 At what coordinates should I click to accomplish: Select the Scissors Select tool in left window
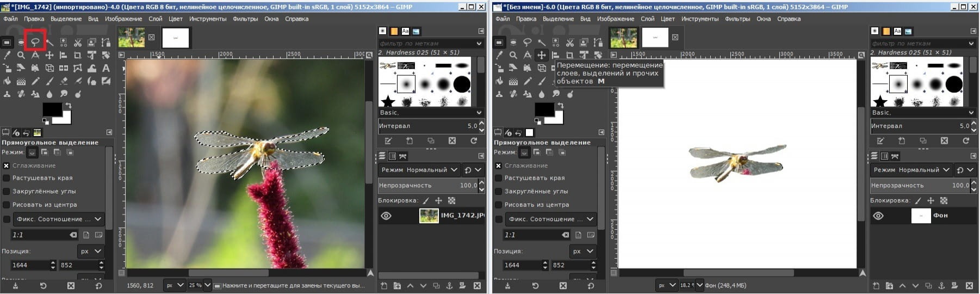pyautogui.click(x=78, y=42)
